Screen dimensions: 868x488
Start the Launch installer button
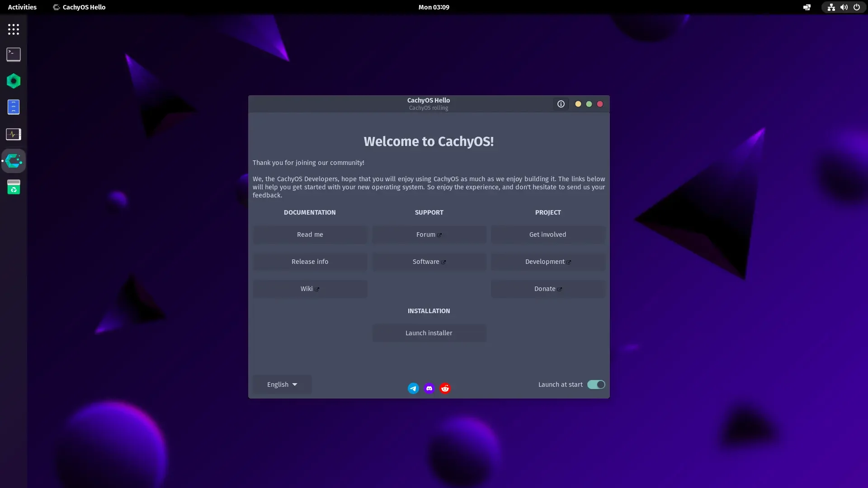click(x=429, y=333)
